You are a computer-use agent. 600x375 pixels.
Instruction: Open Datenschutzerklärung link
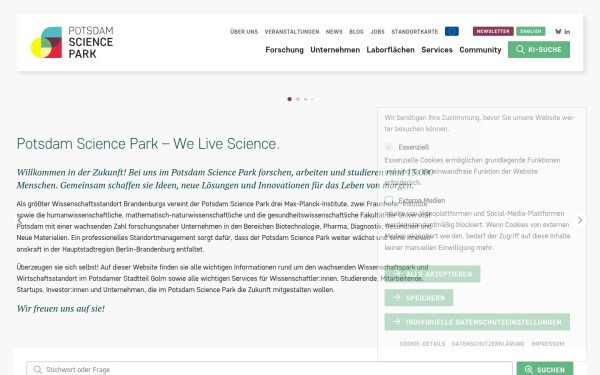coord(488,344)
